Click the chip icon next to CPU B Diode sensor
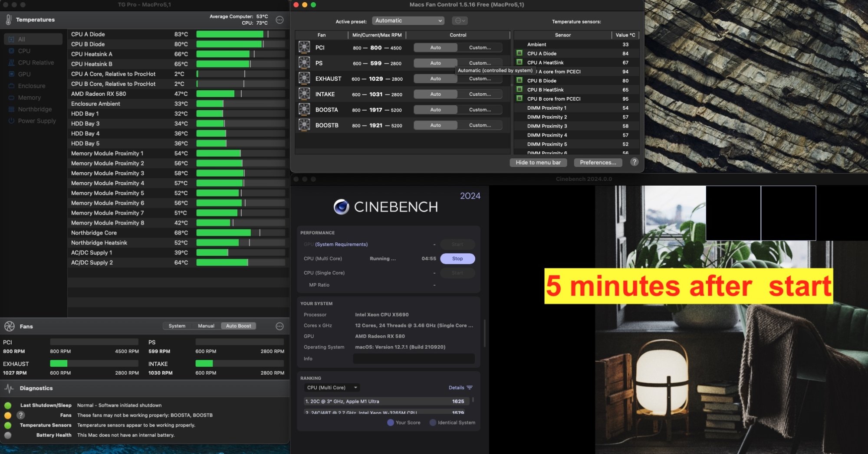The height and width of the screenshot is (454, 868). point(519,80)
